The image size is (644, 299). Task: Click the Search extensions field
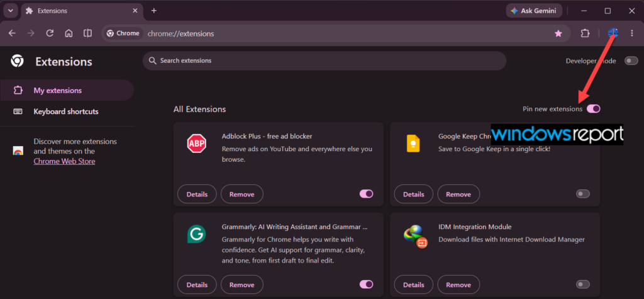(325, 61)
